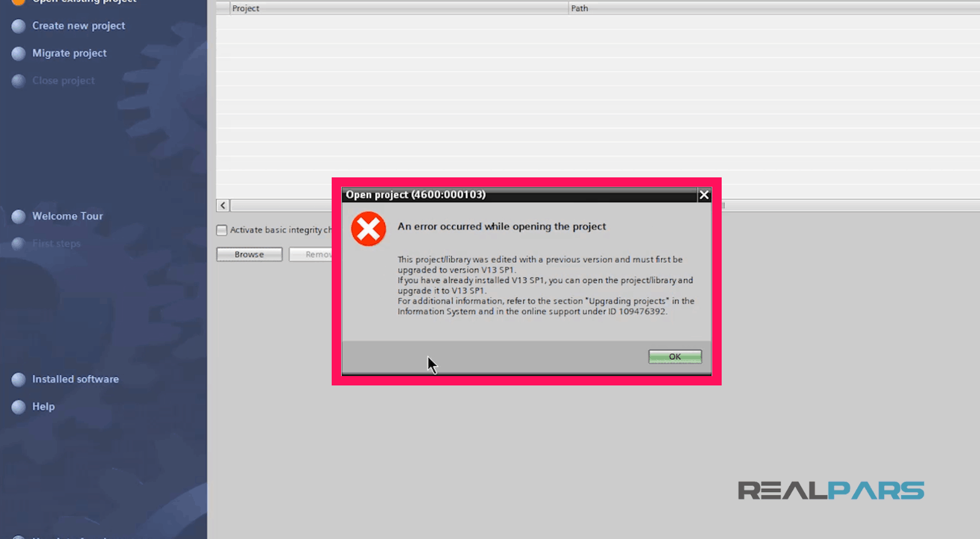Open First steps entry
980x539 pixels.
click(56, 244)
